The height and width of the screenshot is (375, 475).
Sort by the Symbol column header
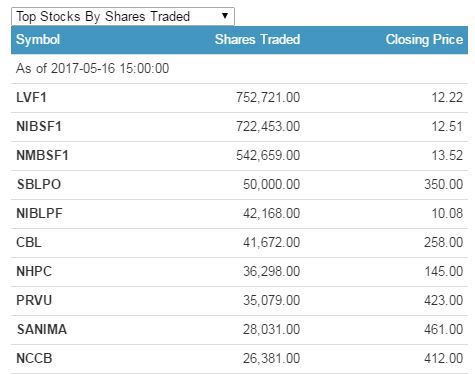point(38,40)
